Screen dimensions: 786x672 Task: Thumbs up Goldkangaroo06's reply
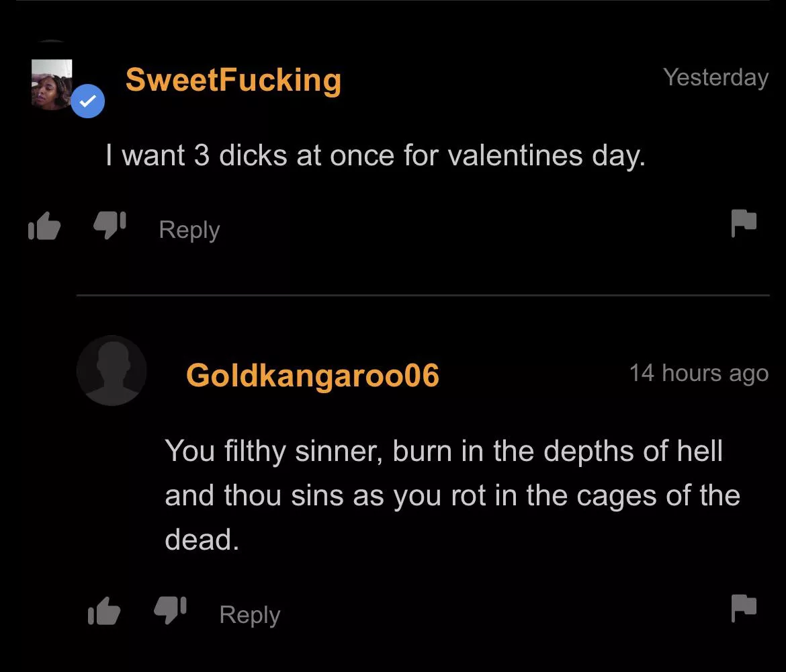tap(103, 612)
